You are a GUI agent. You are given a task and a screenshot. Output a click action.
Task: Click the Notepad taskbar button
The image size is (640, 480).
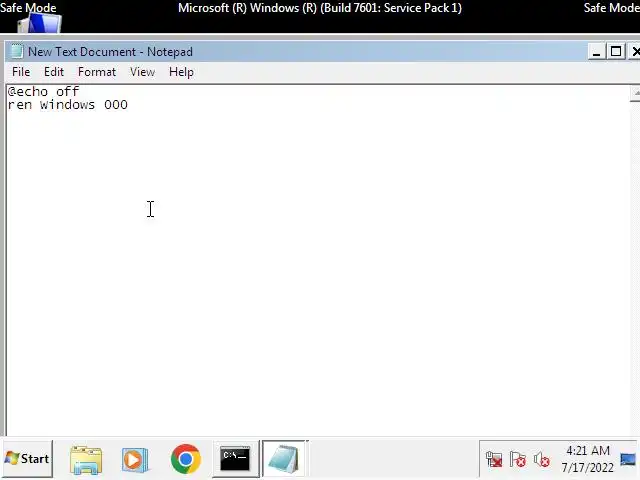coord(284,459)
